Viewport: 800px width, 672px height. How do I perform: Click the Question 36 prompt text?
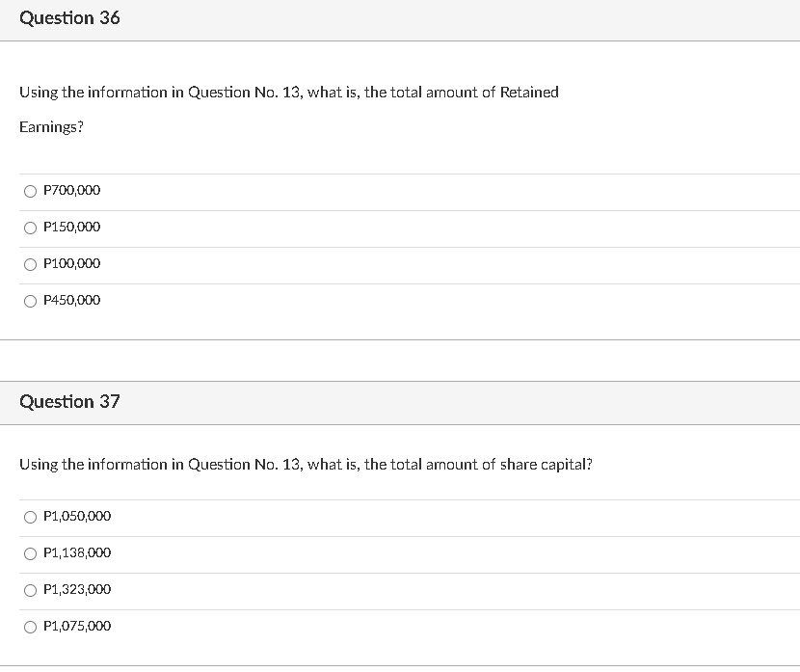(289, 92)
